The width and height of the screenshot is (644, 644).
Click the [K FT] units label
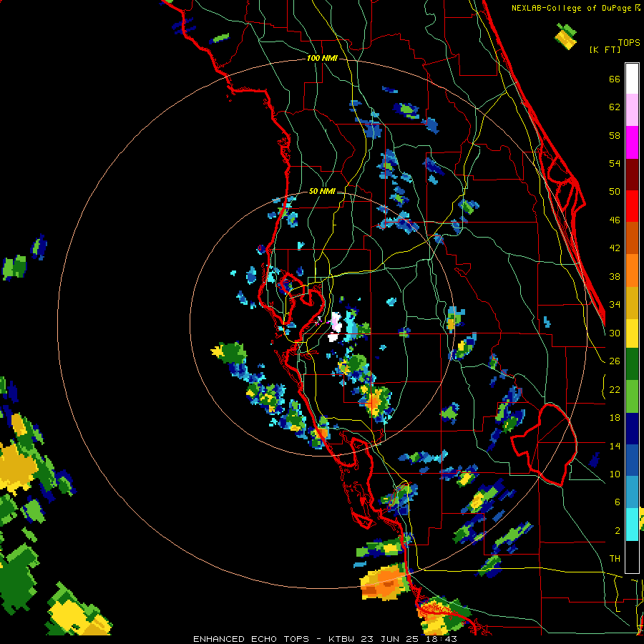point(605,49)
